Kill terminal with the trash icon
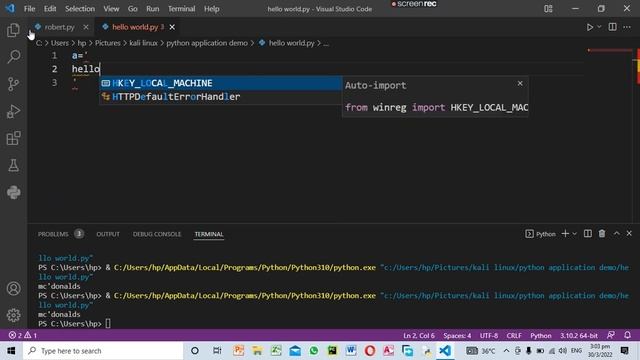 602,233
